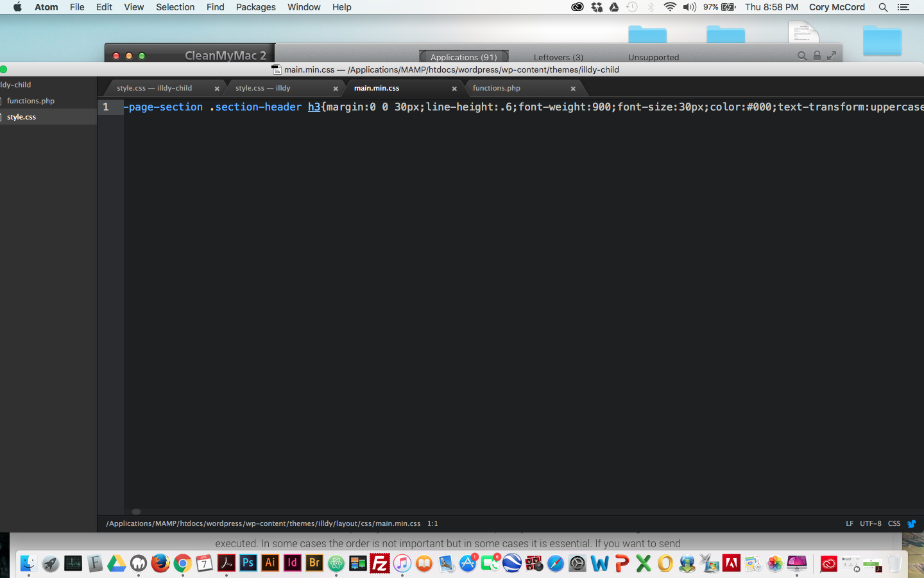Image resolution: width=924 pixels, height=578 pixels.
Task: Open the UTF-8 encoding selector in status bar
Action: point(871,523)
